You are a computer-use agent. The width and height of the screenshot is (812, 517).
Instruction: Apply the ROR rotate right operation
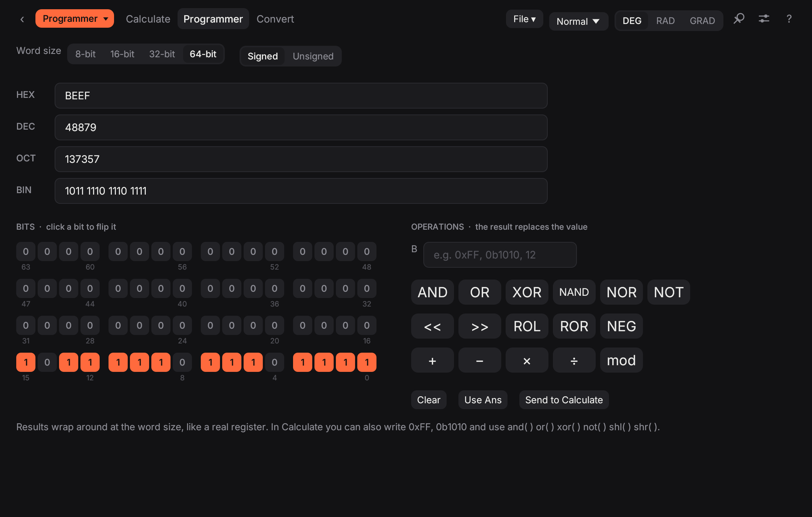[574, 326]
